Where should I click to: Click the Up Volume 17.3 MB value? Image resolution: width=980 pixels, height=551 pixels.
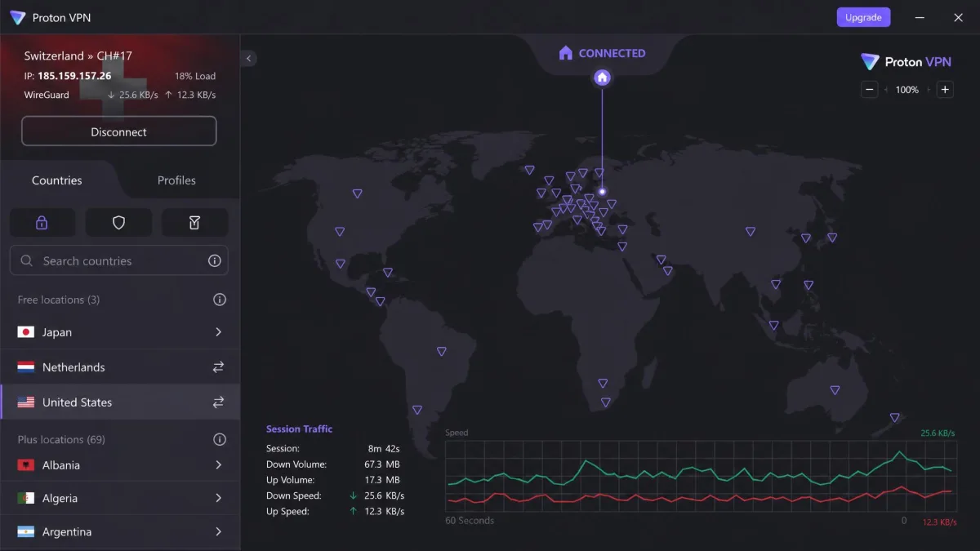[x=381, y=480]
